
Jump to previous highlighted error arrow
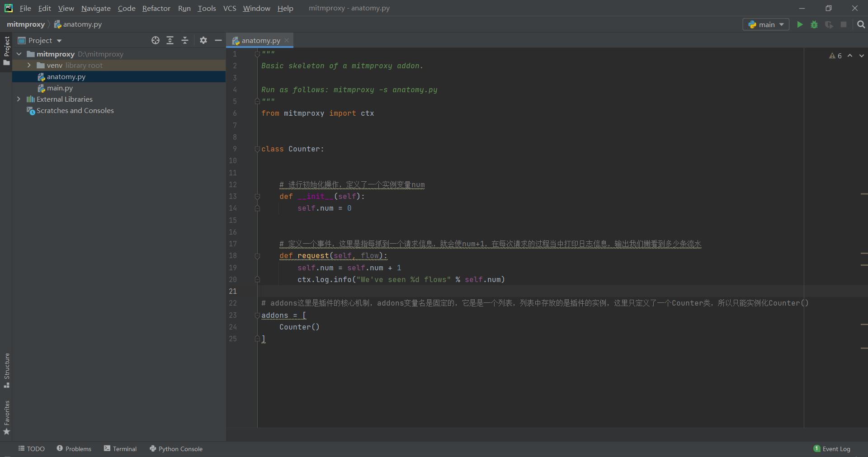coord(850,56)
